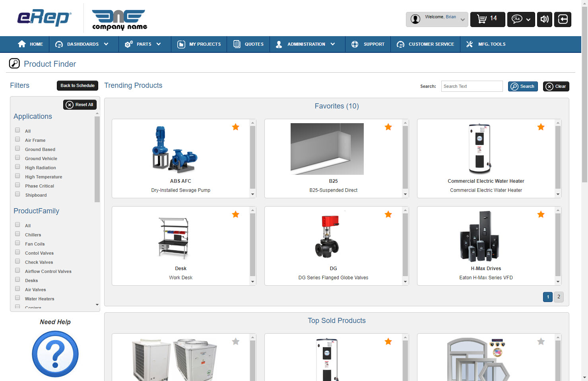Go to favorites page 2

point(559,297)
